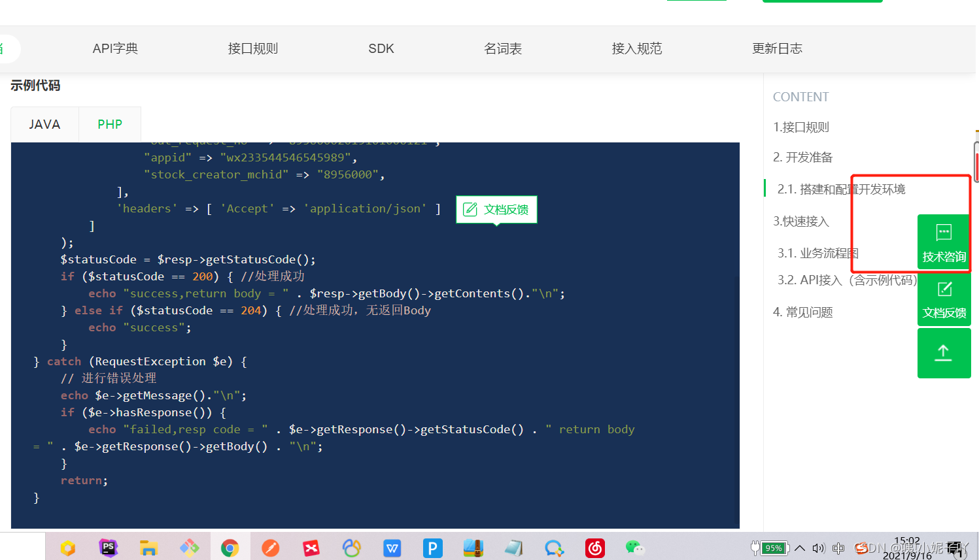Jump to 3.快速接入 section
Screen dimensions: 979x560
pos(801,222)
